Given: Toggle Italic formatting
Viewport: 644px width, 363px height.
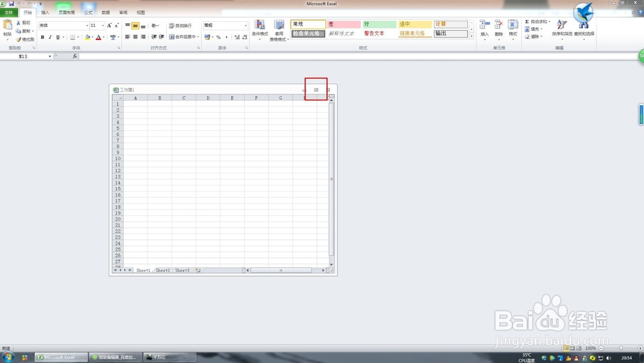Looking at the screenshot, I should click(50, 37).
